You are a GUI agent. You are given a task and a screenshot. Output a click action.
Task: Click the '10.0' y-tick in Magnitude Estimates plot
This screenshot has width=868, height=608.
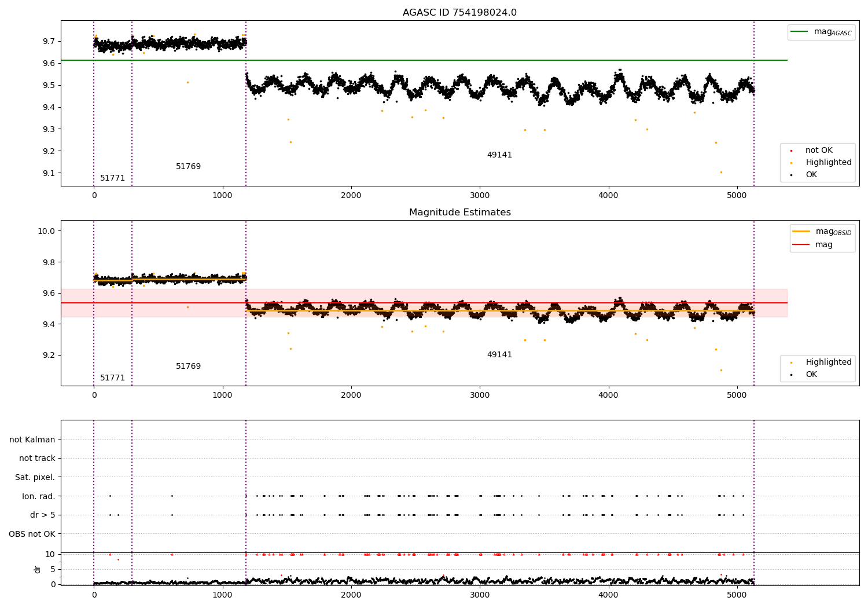pyautogui.click(x=46, y=231)
